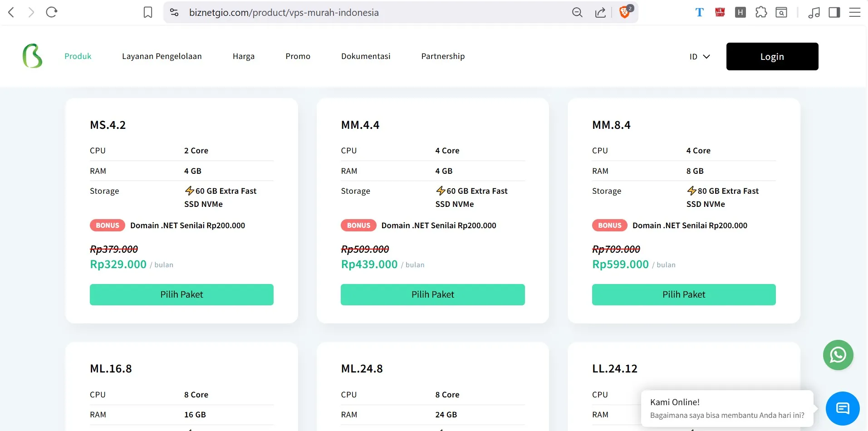868x431 pixels.
Task: Click BONUS badge in MS.4.2 card
Action: 108,225
